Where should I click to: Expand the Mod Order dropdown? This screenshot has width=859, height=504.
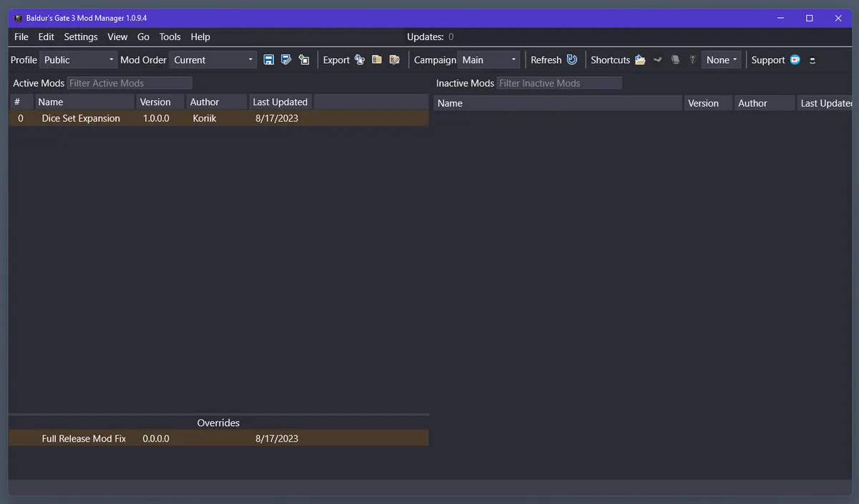coord(213,60)
